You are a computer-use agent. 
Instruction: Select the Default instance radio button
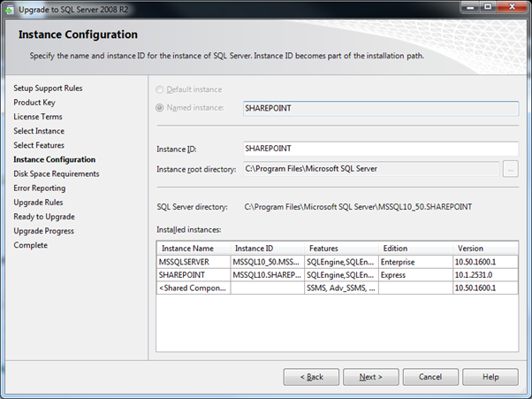(x=159, y=89)
